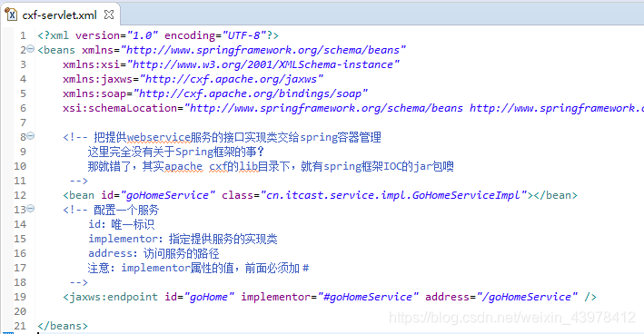Close the cxf-servlet.xml tab
Image resolution: width=644 pixels, height=334 pixels.
click(x=109, y=15)
